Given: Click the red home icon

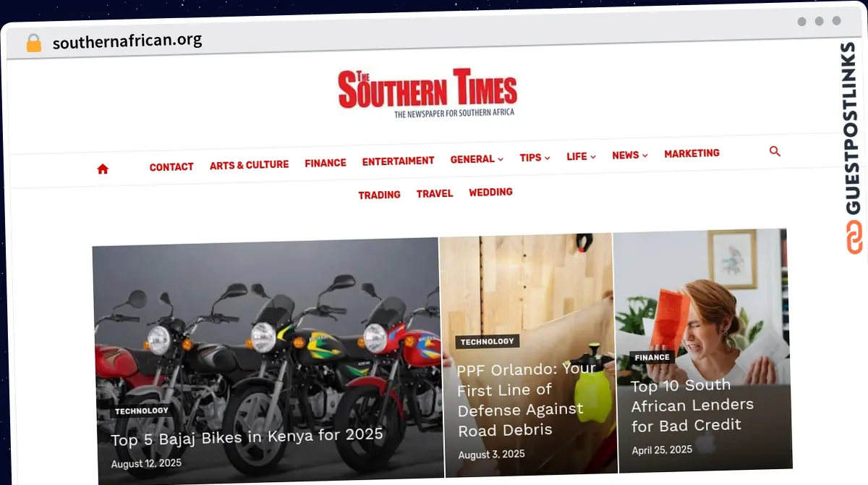Looking at the screenshot, I should click(103, 169).
